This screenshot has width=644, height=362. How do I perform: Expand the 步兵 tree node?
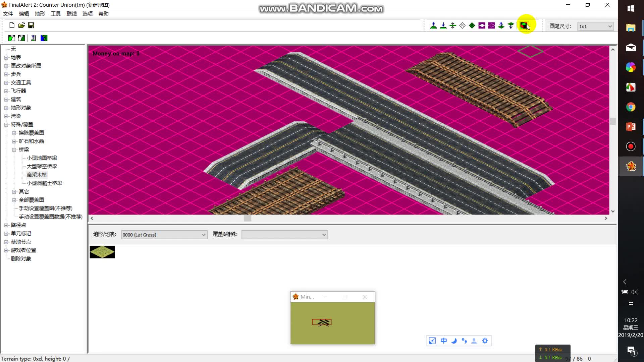pyautogui.click(x=6, y=74)
